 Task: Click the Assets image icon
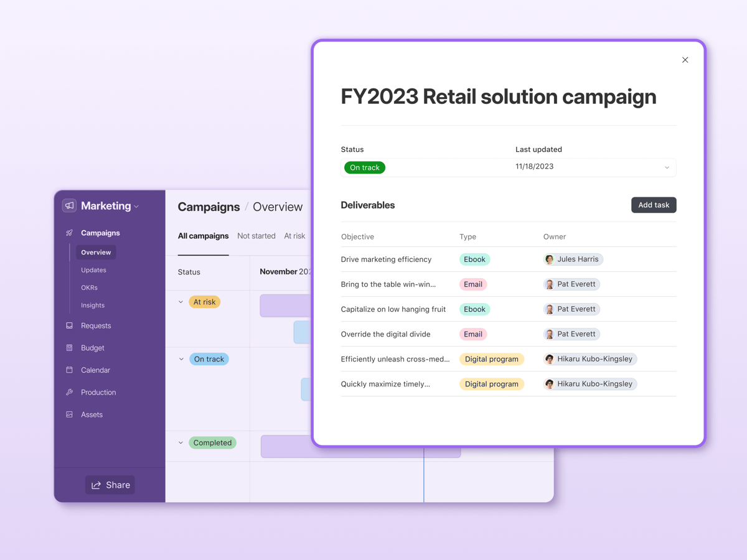[x=69, y=414]
